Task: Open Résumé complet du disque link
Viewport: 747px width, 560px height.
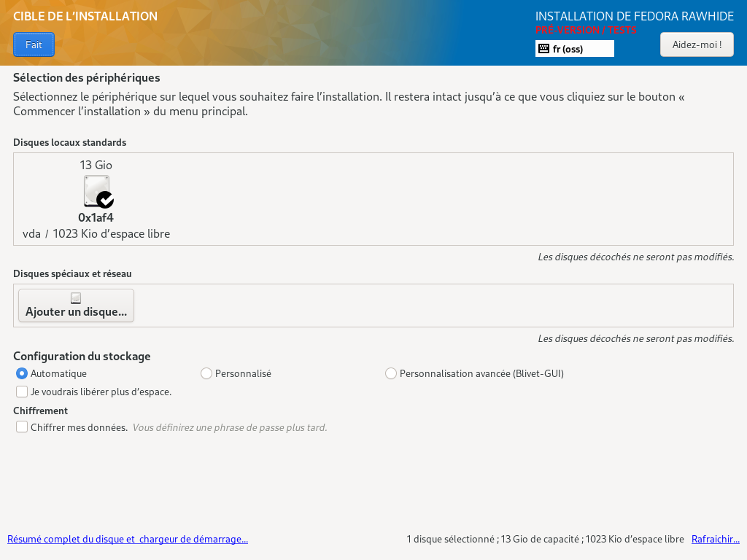Action: (x=128, y=539)
